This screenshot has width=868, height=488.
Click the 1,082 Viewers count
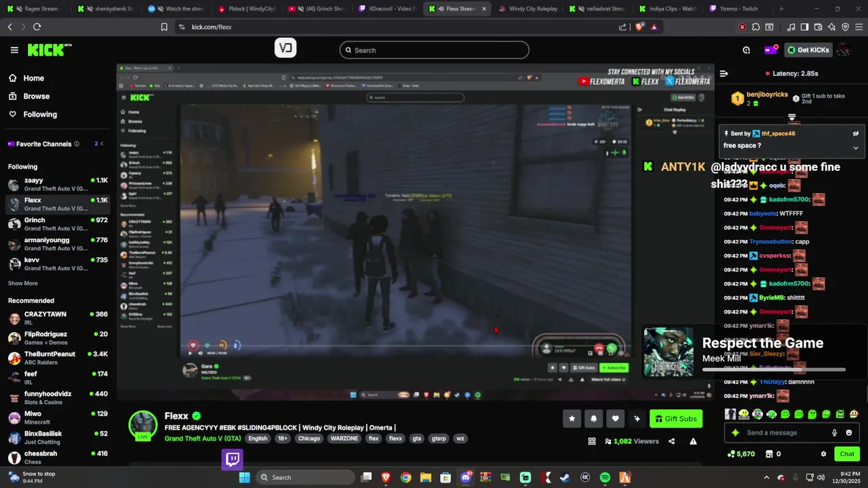click(631, 441)
